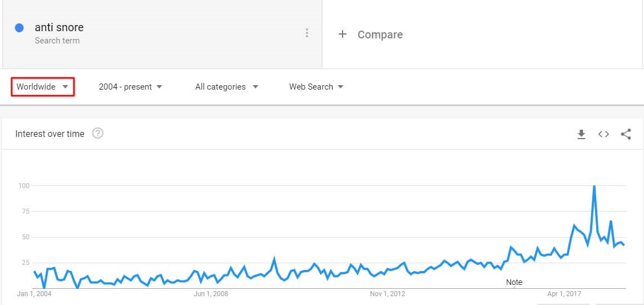This screenshot has width=644, height=305.
Task: Click the Note marker on the timeline
Action: [x=514, y=282]
